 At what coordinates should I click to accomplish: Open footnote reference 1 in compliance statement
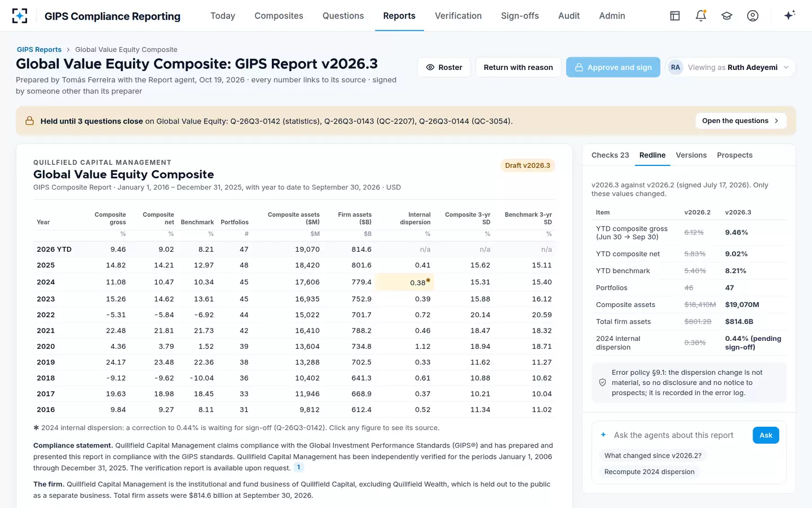(299, 467)
